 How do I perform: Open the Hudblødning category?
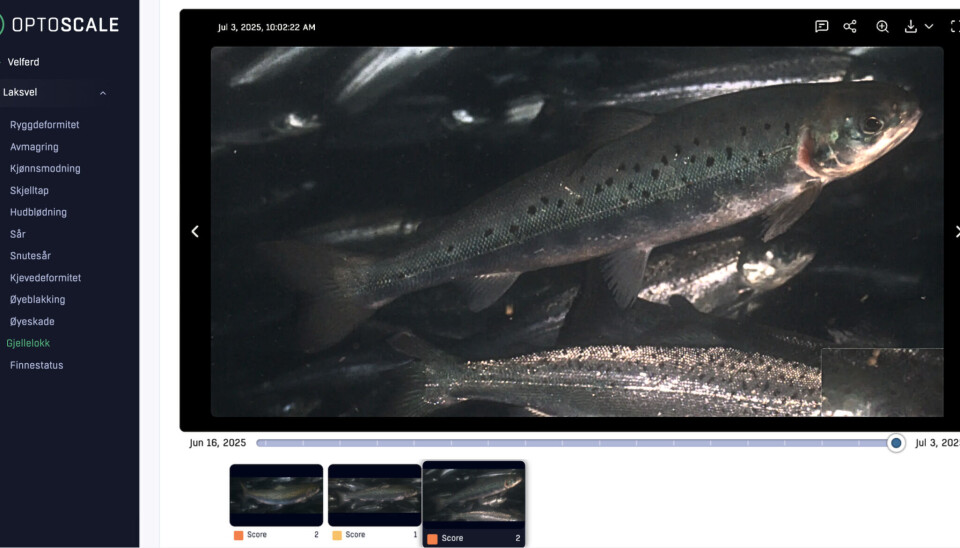(x=38, y=212)
